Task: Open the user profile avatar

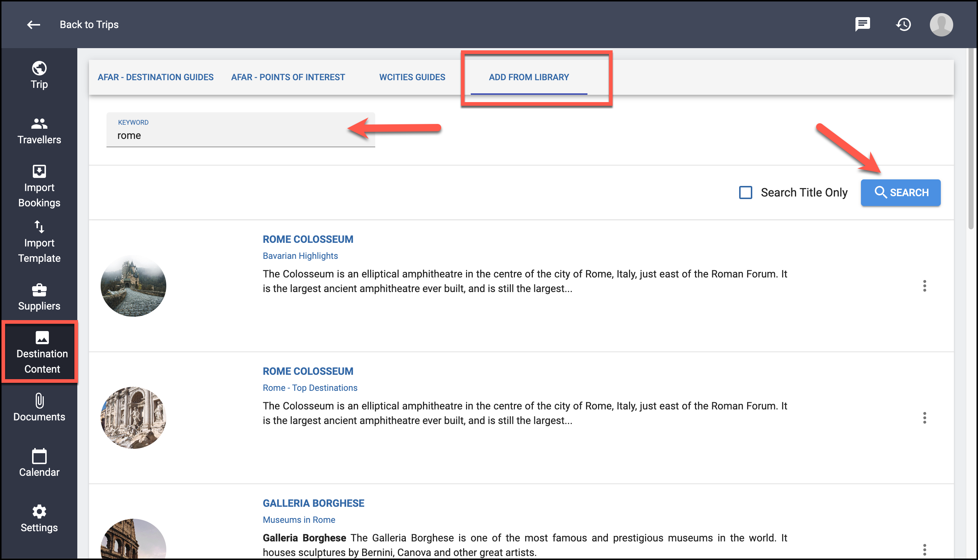Action: point(941,25)
